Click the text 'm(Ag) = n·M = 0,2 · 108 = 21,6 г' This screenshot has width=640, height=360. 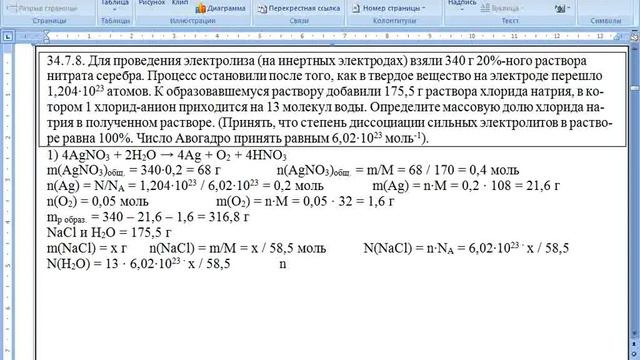[466, 186]
